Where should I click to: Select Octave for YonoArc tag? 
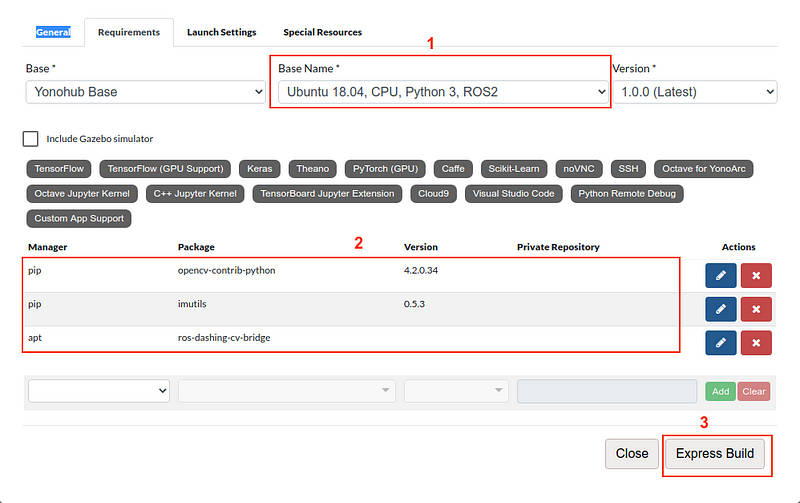tap(704, 169)
